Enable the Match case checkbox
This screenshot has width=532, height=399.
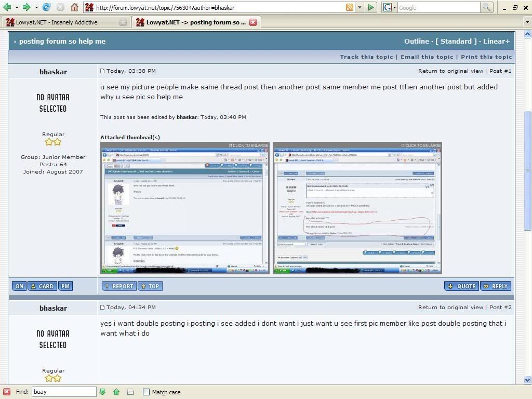pyautogui.click(x=146, y=392)
